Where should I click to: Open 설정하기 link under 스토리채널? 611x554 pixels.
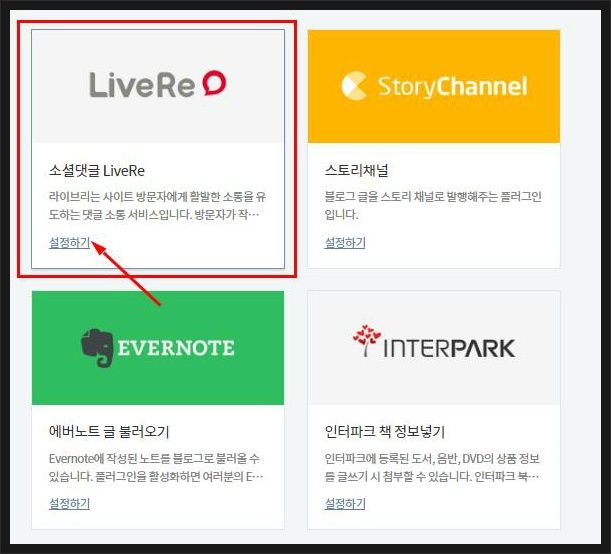pyautogui.click(x=345, y=242)
